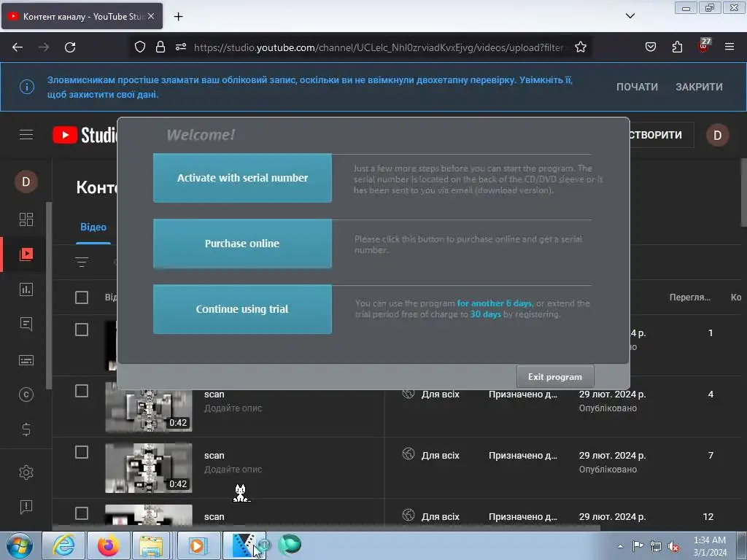Tick the select-all videos header checkbox
Image resolution: width=747 pixels, height=560 pixels.
click(82, 297)
